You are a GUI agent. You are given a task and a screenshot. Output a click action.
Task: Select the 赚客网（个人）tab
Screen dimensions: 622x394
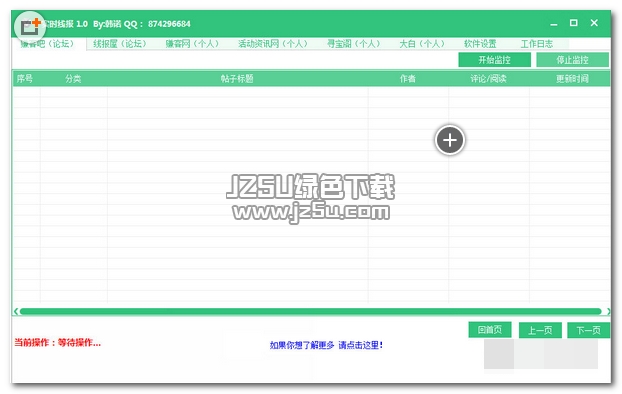192,44
